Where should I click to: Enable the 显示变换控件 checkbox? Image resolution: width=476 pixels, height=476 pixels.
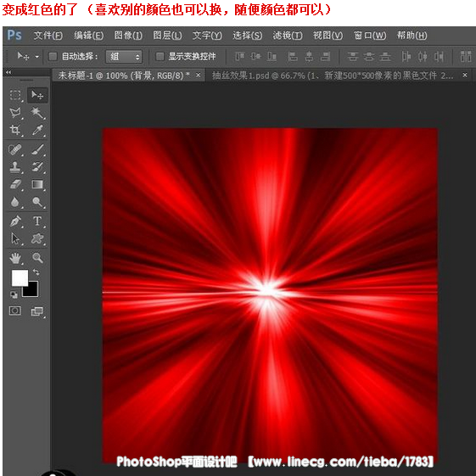point(160,56)
